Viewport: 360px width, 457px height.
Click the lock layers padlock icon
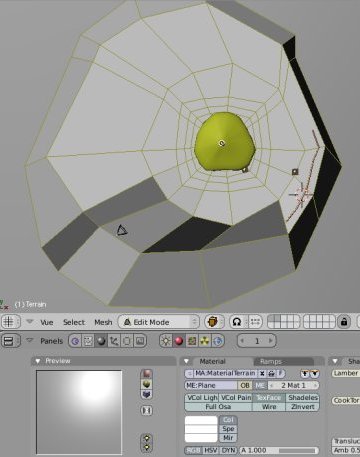[x=344, y=322]
